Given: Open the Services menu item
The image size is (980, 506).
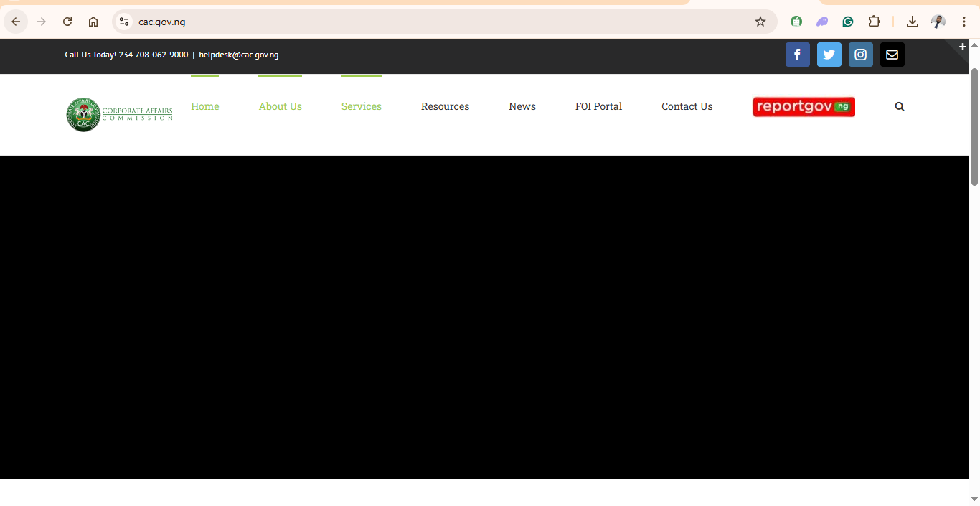Looking at the screenshot, I should pyautogui.click(x=361, y=106).
